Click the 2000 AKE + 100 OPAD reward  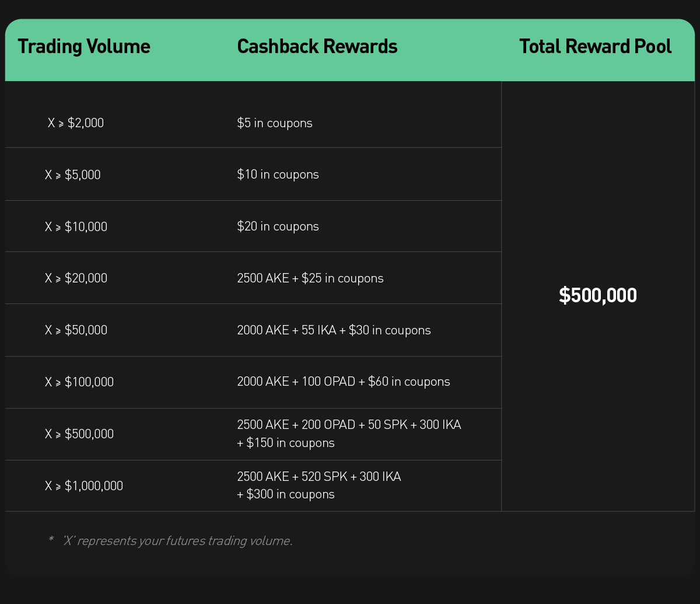tap(344, 382)
